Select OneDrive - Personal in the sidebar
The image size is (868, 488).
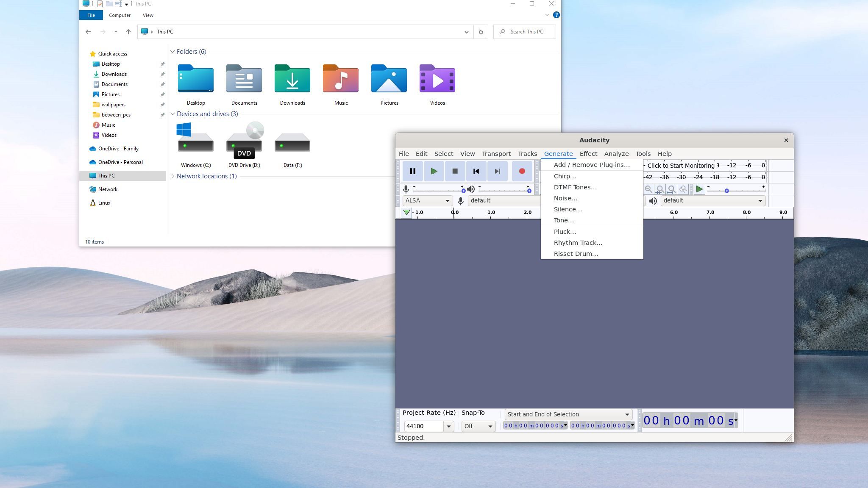tap(120, 162)
